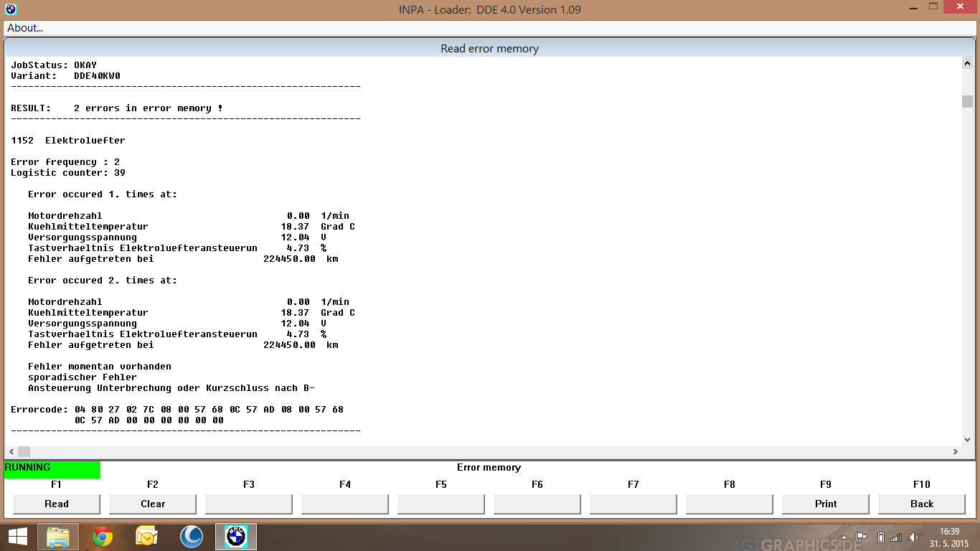The height and width of the screenshot is (551, 980).
Task: Click the battery tray icon
Action: [x=881, y=537]
